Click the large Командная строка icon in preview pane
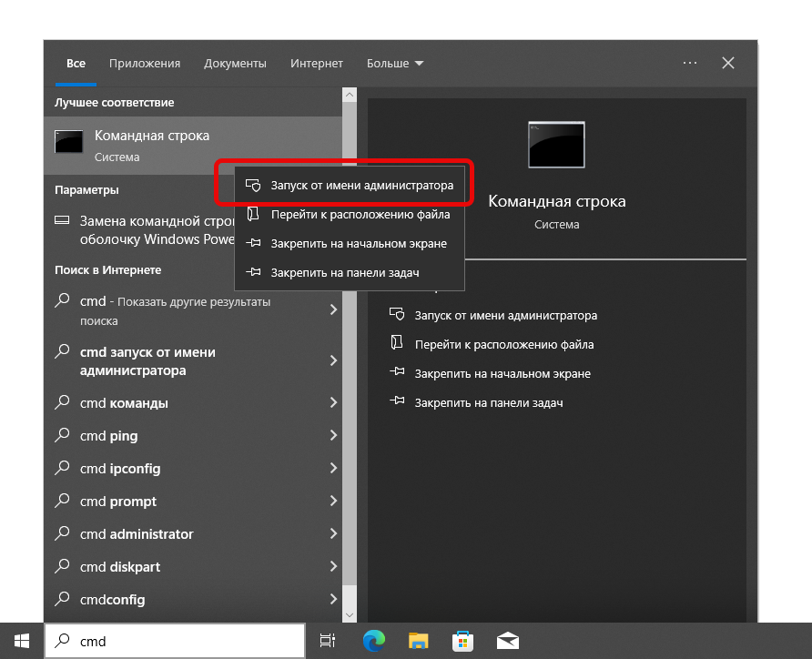 click(x=556, y=145)
